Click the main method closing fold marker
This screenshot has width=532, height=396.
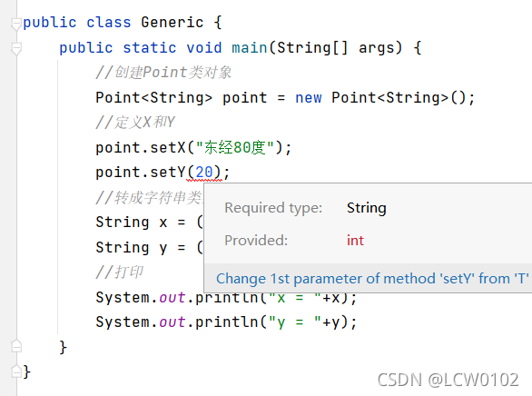[16, 346]
